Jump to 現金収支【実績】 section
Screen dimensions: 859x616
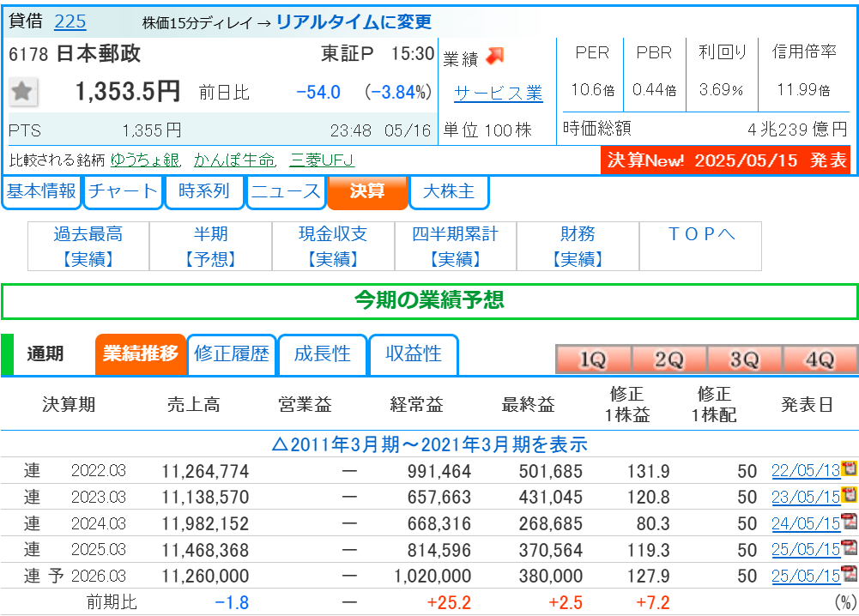pos(333,246)
